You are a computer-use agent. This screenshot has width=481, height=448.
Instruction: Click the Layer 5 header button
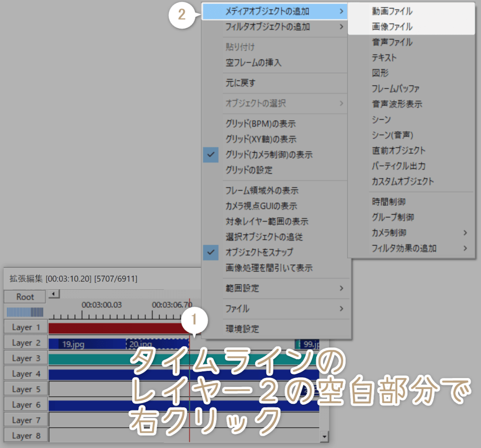click(25, 389)
